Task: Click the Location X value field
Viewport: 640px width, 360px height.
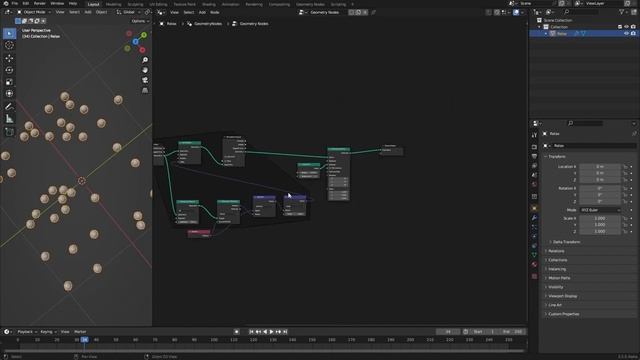Action: coord(600,167)
